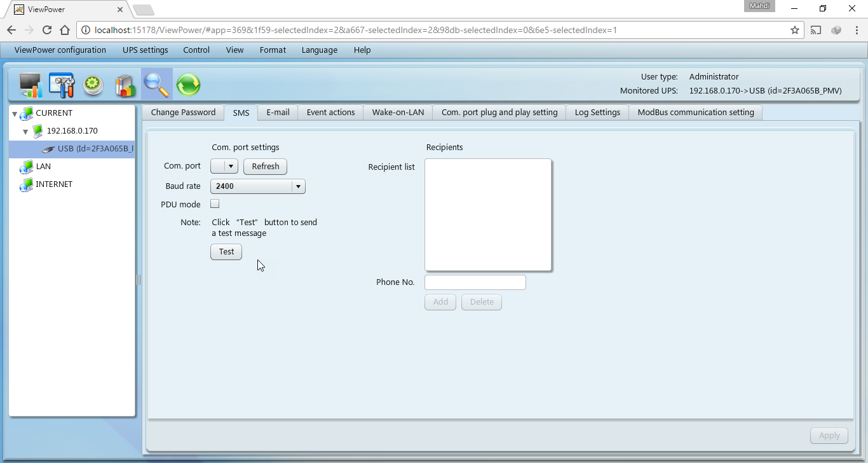This screenshot has height=463, width=868.
Task: Open the UPS settings menu
Action: [145, 50]
